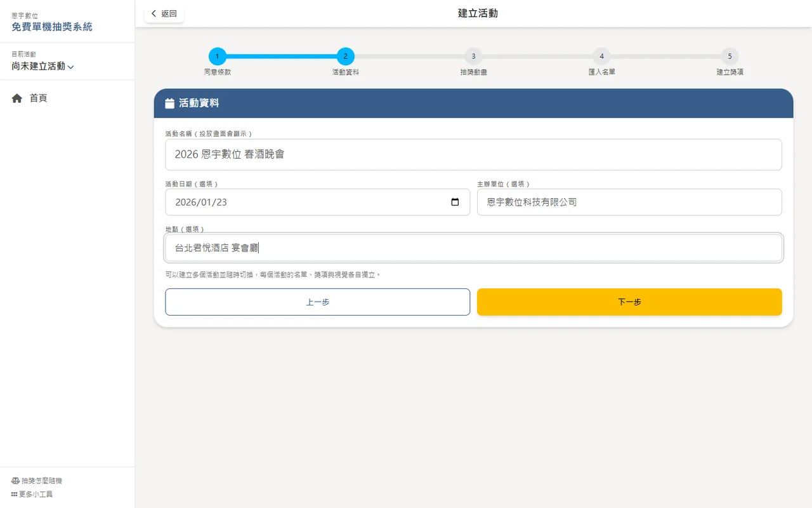Open the date picker calendar icon
The image size is (812, 508).
(455, 202)
